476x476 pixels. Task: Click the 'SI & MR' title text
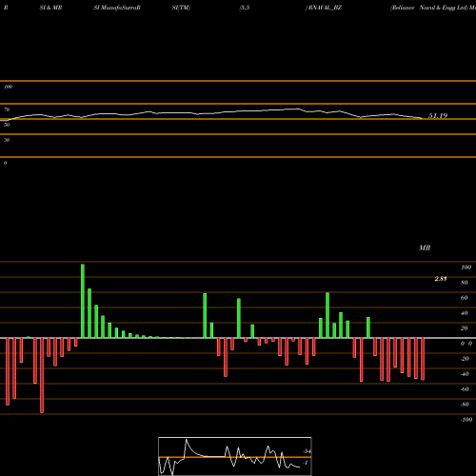pos(50,8)
